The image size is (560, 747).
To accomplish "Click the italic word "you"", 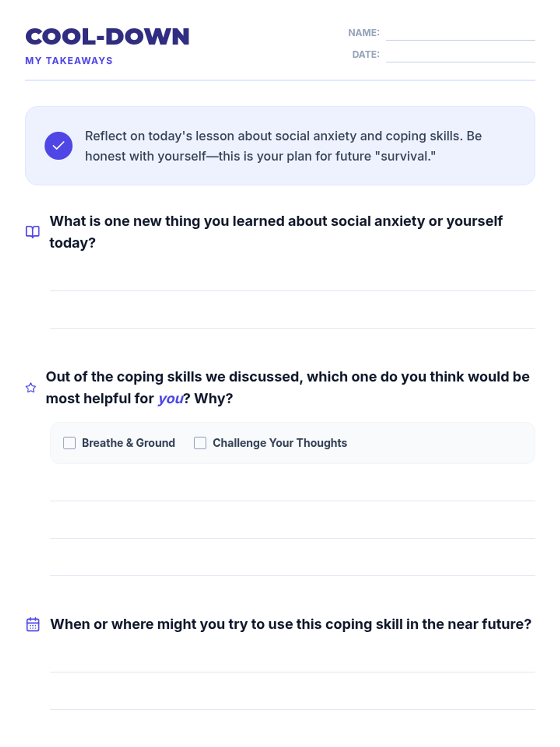I will (x=170, y=399).
